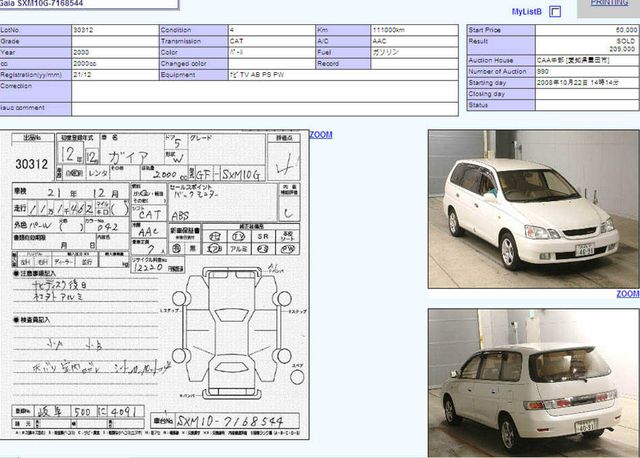Click the Grade label cell
Image resolution: width=640 pixels, height=458 pixels.
pyautogui.click(x=36, y=42)
